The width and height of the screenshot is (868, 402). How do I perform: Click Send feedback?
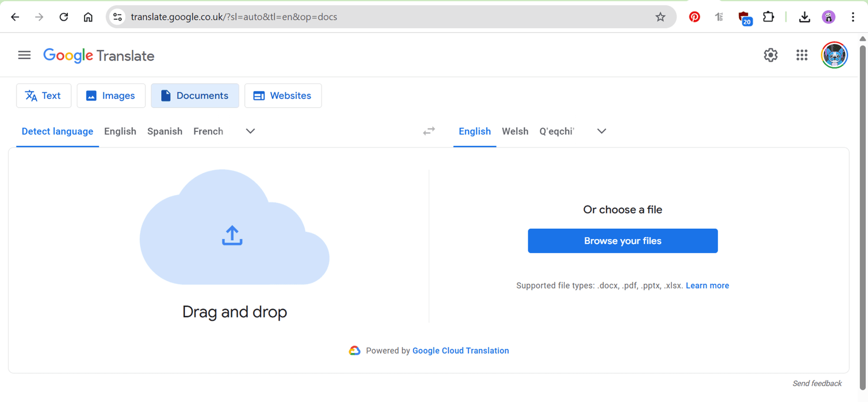click(817, 383)
